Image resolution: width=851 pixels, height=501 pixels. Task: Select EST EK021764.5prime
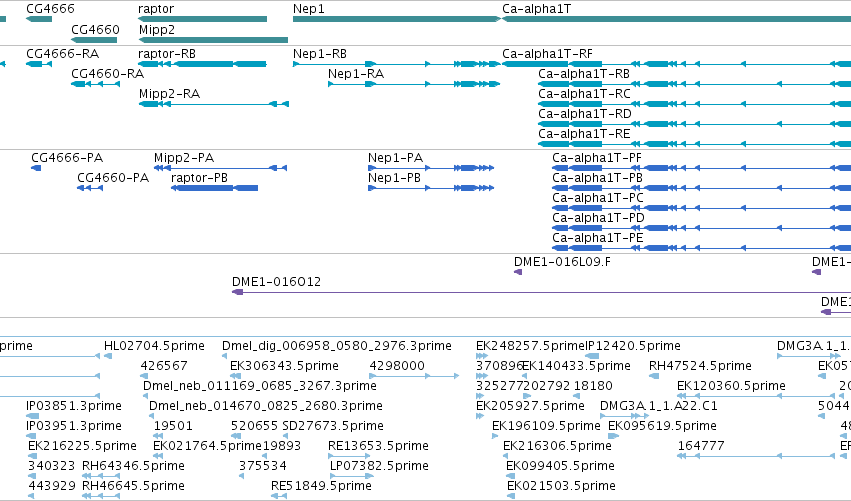point(158,456)
